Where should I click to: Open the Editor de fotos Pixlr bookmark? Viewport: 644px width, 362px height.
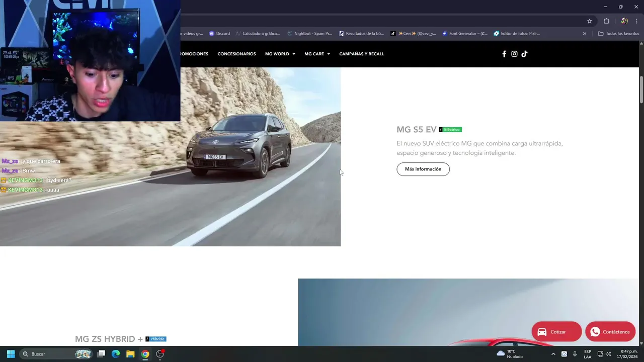coord(517,34)
